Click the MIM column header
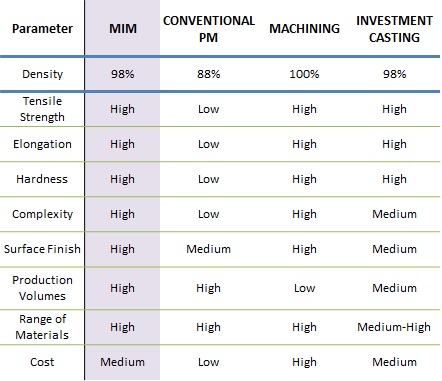The height and width of the screenshot is (381, 442). pos(123,28)
